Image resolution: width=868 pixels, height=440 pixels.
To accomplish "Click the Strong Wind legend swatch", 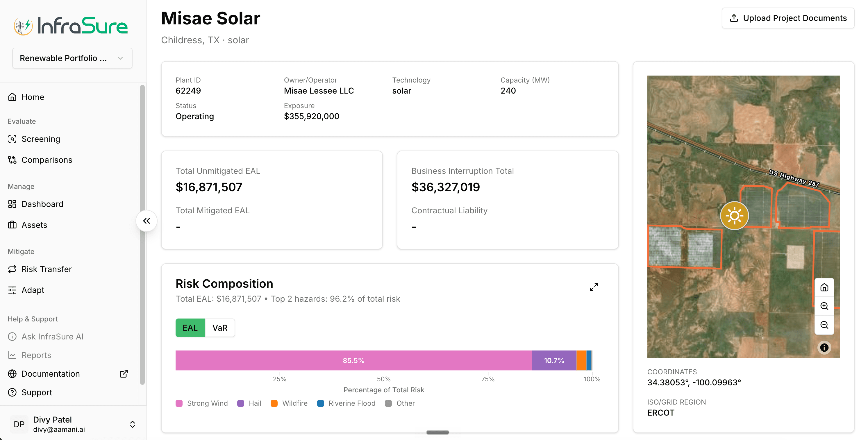I will pyautogui.click(x=179, y=403).
